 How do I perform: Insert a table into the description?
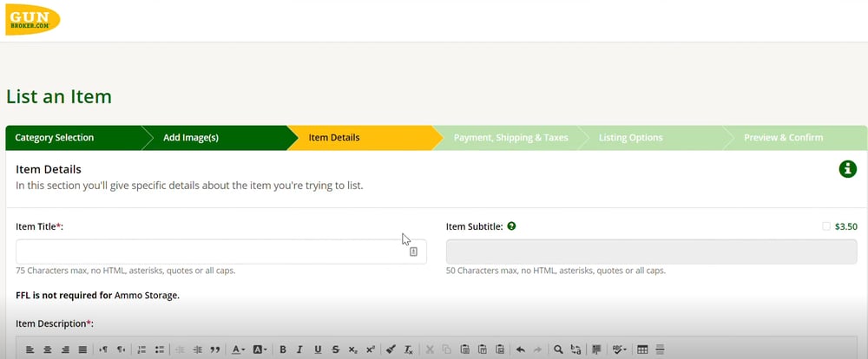tap(642, 349)
